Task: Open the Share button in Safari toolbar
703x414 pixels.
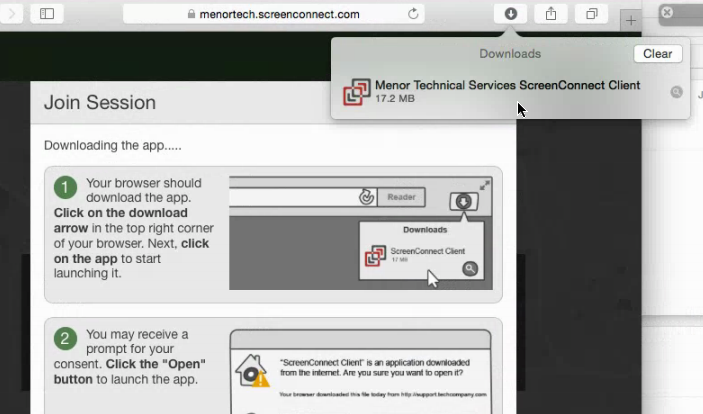Action: 551,14
